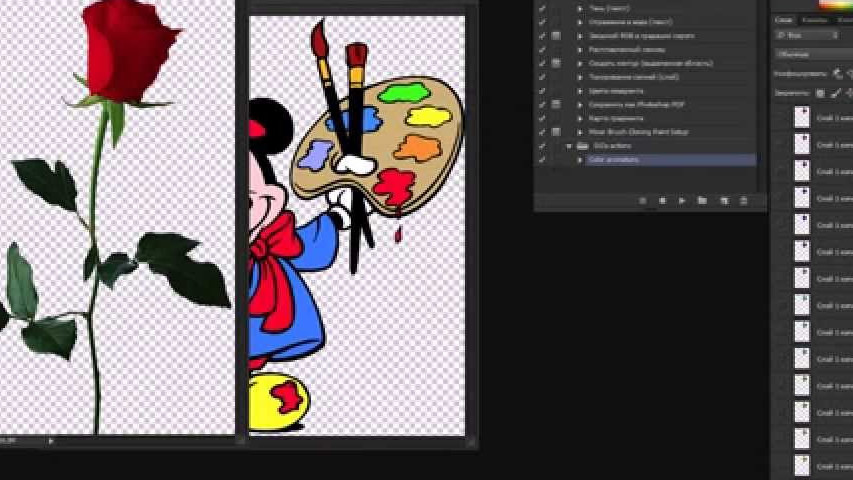The image size is (853, 480).
Task: Click the unify layer icon beside Унифицировать
Action: (838, 73)
